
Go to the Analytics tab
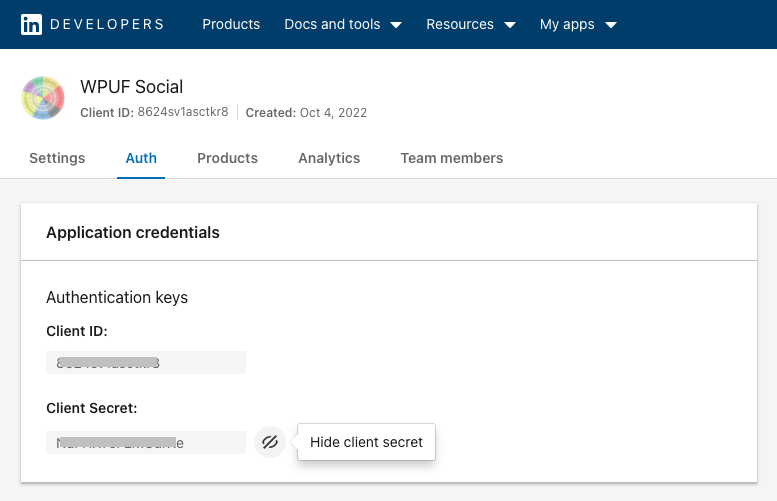pyautogui.click(x=329, y=158)
